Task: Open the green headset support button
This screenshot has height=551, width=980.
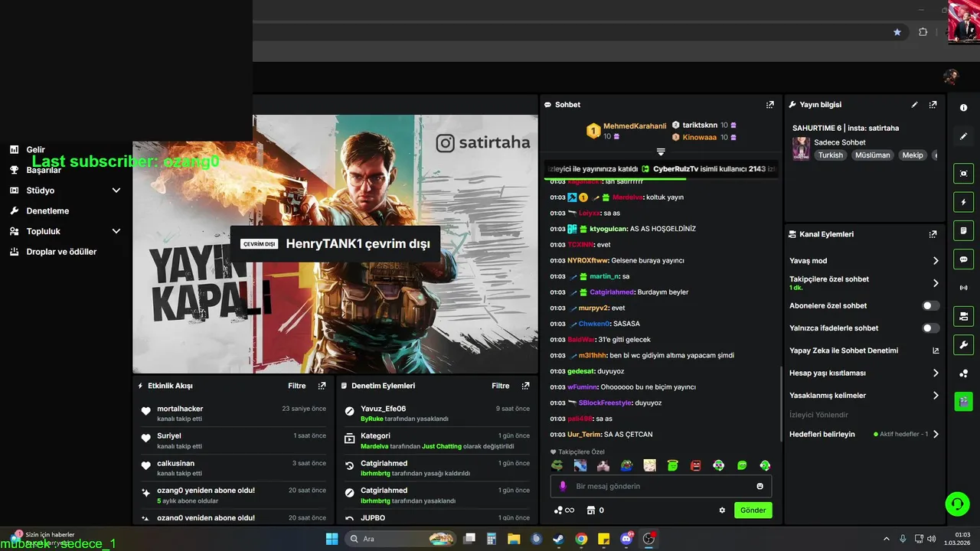Action: 957,504
